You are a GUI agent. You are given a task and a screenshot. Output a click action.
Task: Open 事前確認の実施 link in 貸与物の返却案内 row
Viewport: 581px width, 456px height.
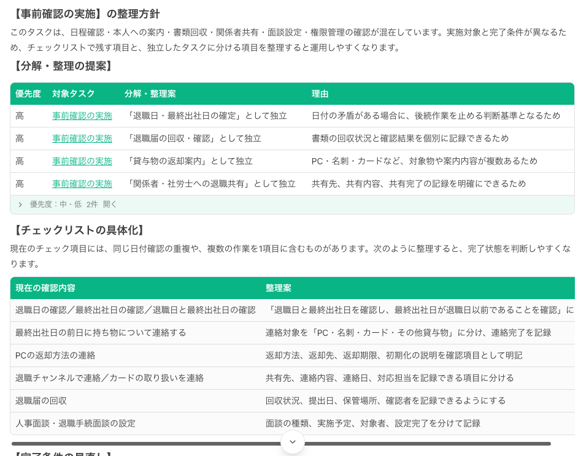point(82,161)
